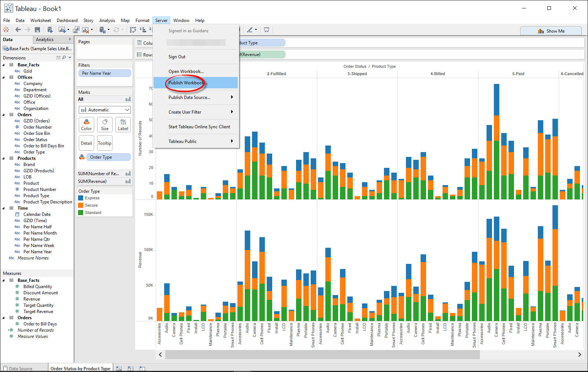The width and height of the screenshot is (588, 372).
Task: Click the Per Name Year filter pill
Action: pos(105,73)
